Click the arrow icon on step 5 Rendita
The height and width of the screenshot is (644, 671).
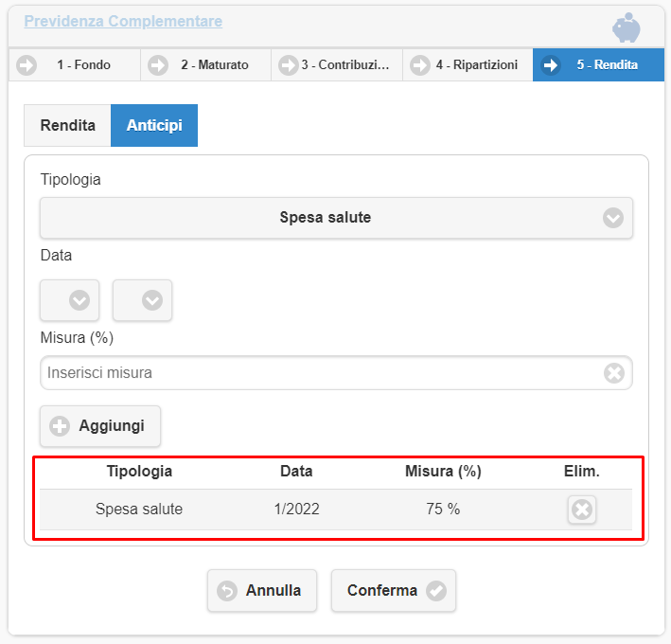(551, 65)
